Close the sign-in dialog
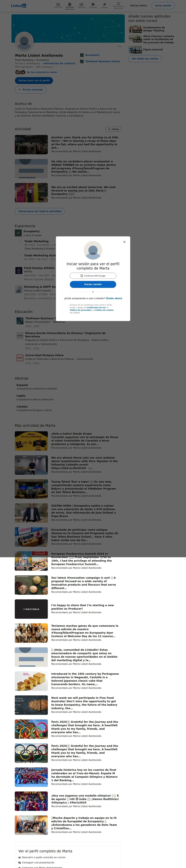Image resolution: width=186 pixels, height=868 pixels. (124, 242)
